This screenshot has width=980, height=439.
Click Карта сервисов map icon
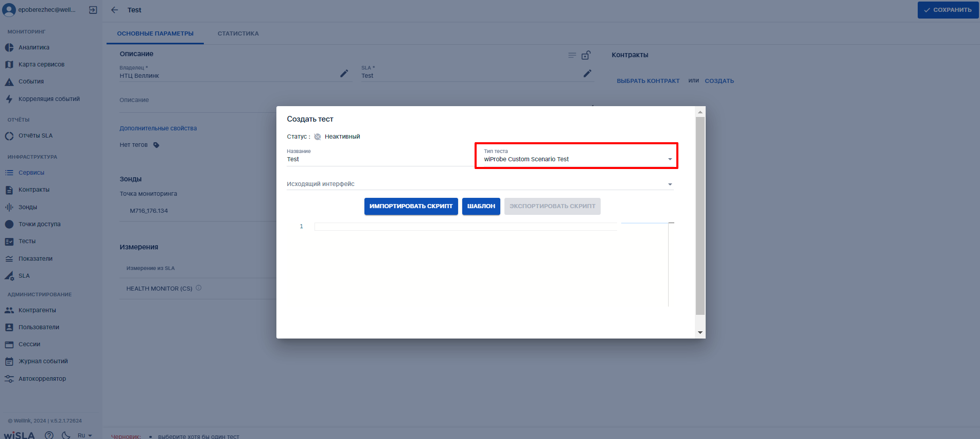pos(9,64)
